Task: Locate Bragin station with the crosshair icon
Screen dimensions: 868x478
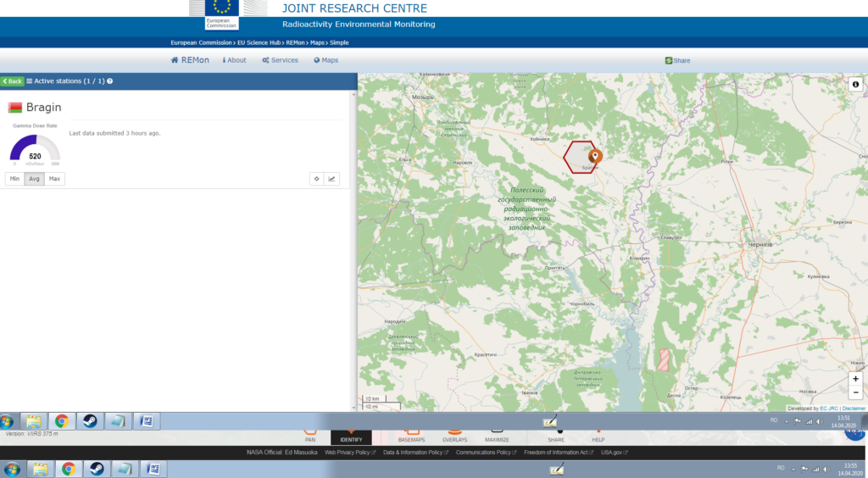Action: pyautogui.click(x=317, y=179)
